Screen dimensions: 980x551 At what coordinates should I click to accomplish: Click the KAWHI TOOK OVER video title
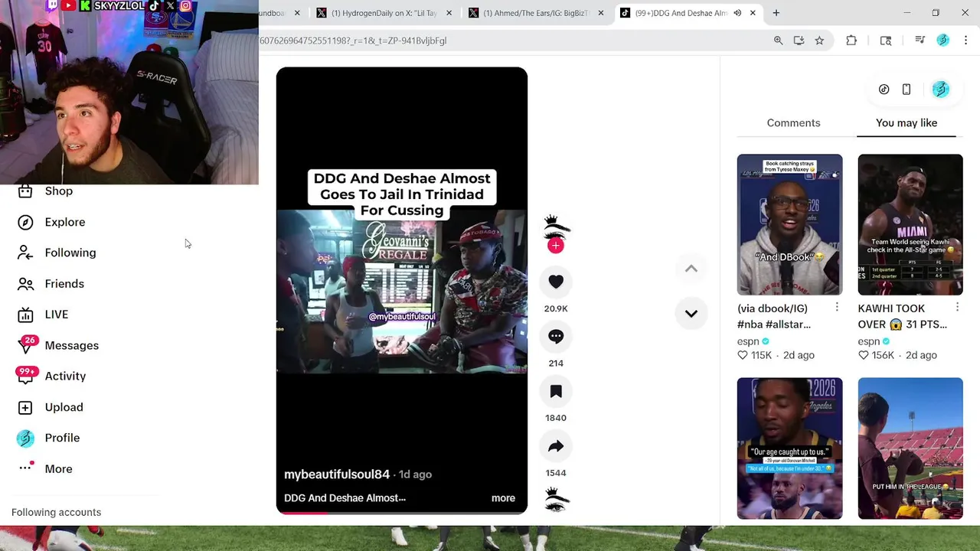coord(902,316)
